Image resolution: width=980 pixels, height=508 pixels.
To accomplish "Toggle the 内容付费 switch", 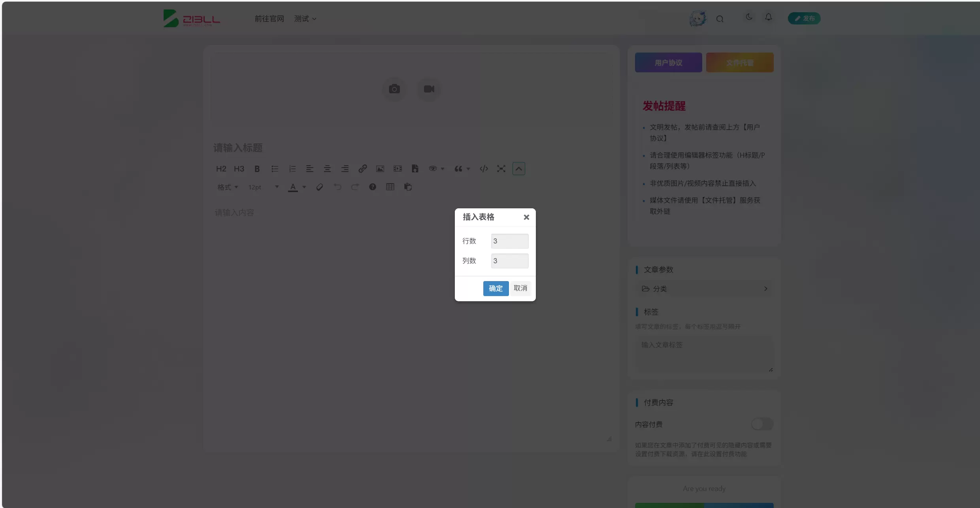I will click(762, 424).
